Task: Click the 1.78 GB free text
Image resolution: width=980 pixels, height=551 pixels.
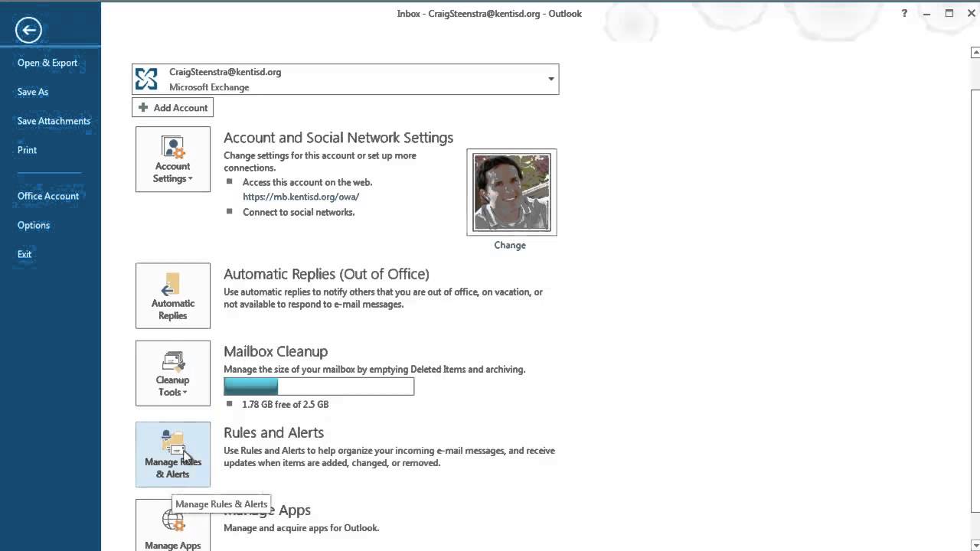Action: tap(286, 404)
